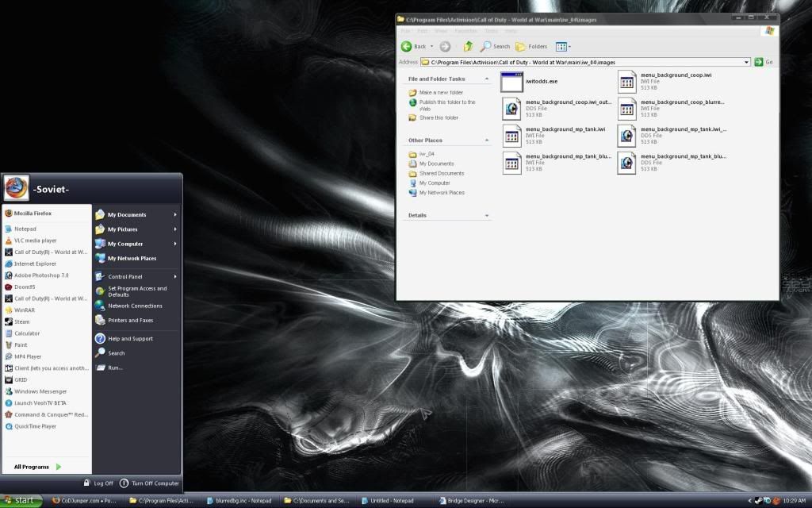Launch Command & Conquer Red entry

[x=47, y=414]
